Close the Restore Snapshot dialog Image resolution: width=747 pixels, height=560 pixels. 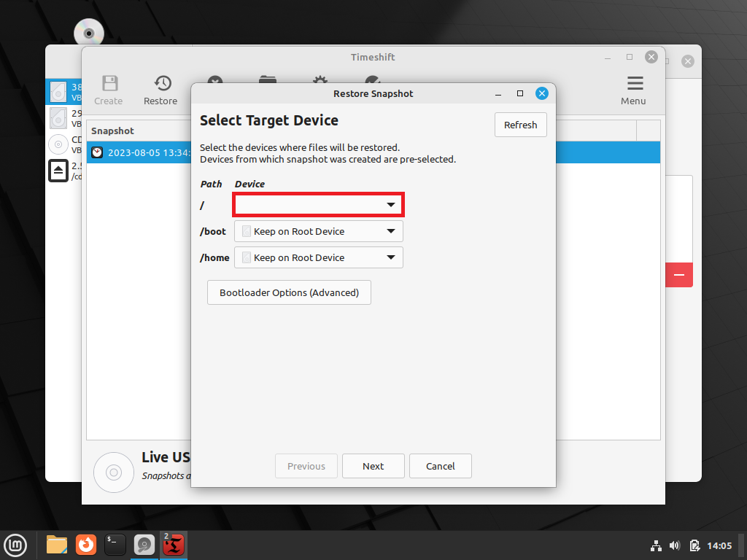(542, 93)
